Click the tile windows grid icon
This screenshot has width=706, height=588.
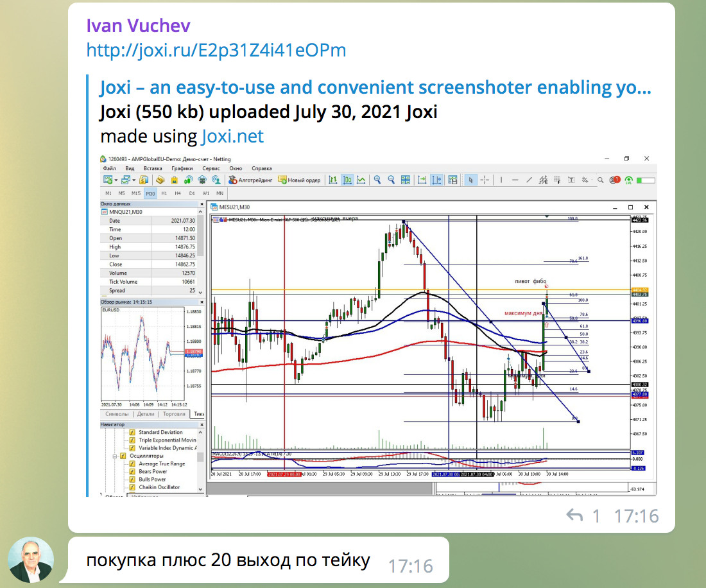click(405, 180)
